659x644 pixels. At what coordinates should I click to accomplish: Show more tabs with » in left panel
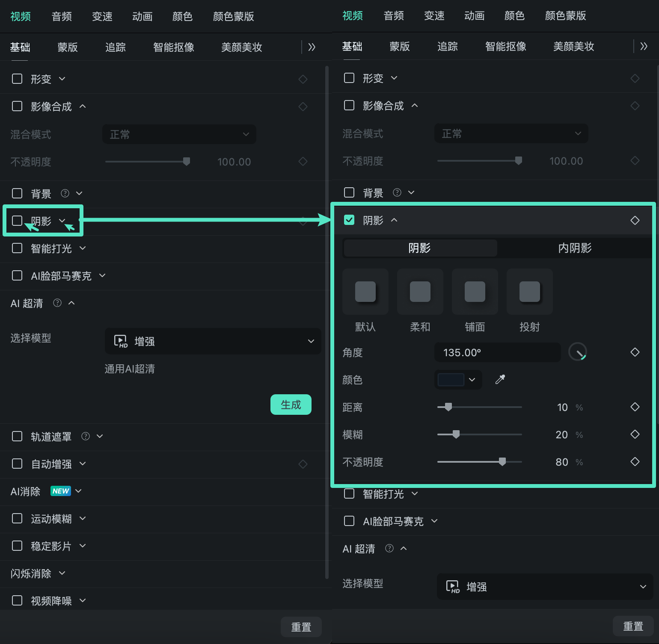pyautogui.click(x=312, y=47)
